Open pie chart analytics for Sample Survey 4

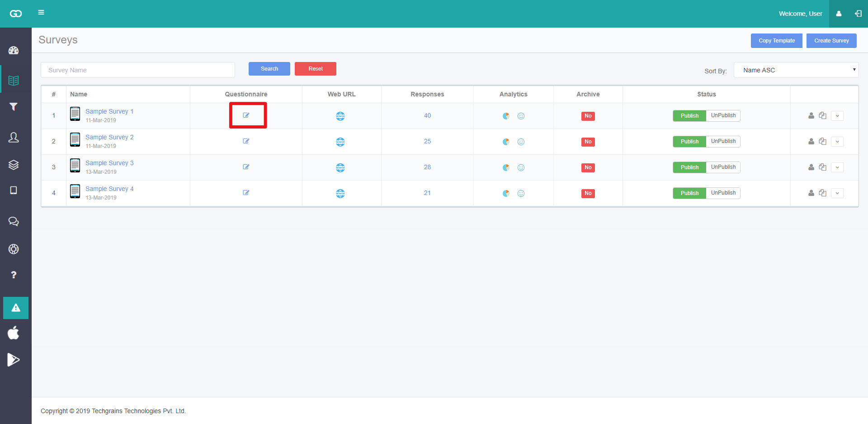[x=506, y=194]
